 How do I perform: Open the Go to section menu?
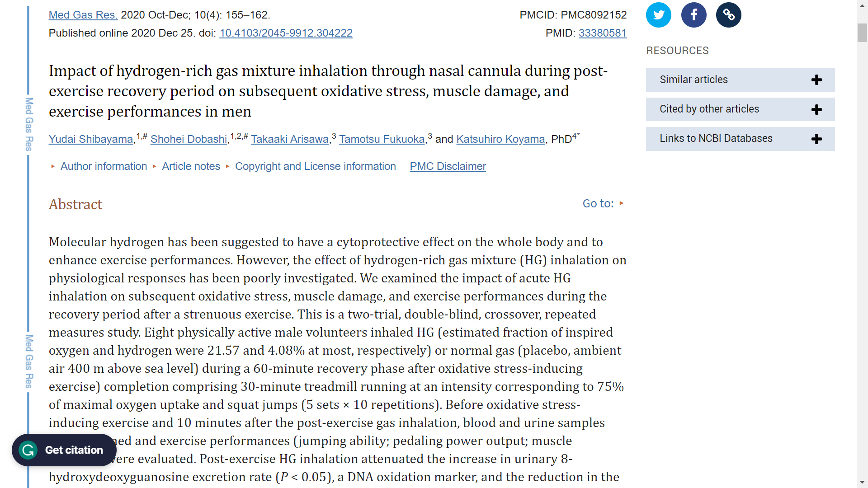(x=603, y=203)
